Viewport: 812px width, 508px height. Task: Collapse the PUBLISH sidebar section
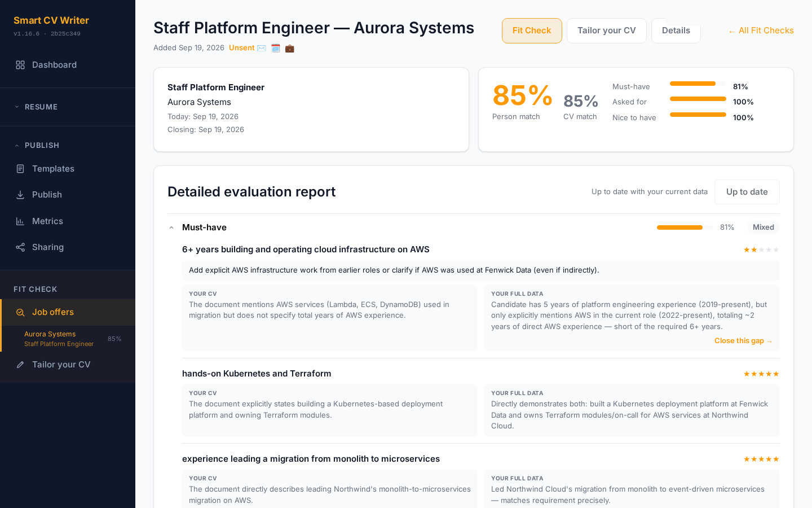click(68, 145)
